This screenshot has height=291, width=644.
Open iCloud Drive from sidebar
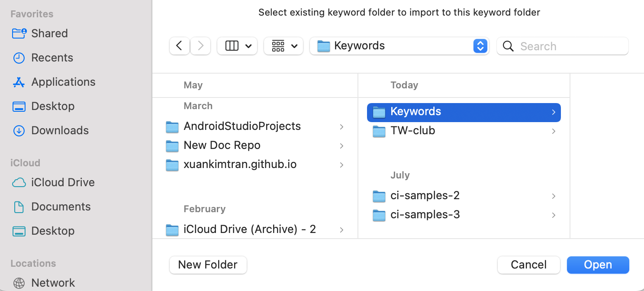pos(63,182)
